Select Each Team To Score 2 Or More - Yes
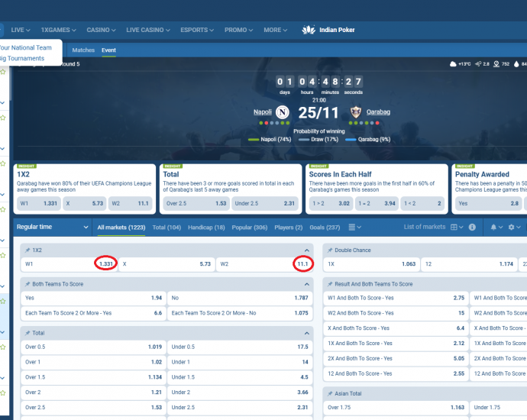Viewport: 527px width, 420px height. (93, 313)
